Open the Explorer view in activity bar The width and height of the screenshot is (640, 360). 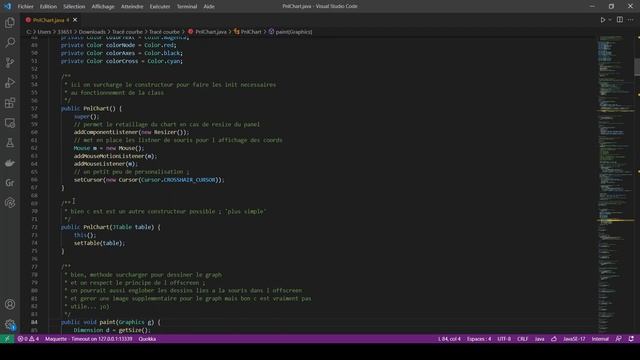tap(10, 22)
